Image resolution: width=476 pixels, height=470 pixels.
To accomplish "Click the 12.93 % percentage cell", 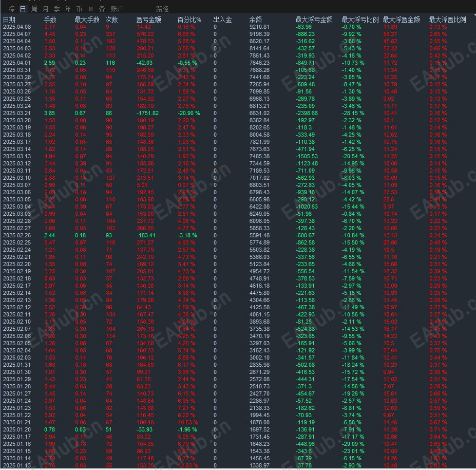I will pos(188,465).
